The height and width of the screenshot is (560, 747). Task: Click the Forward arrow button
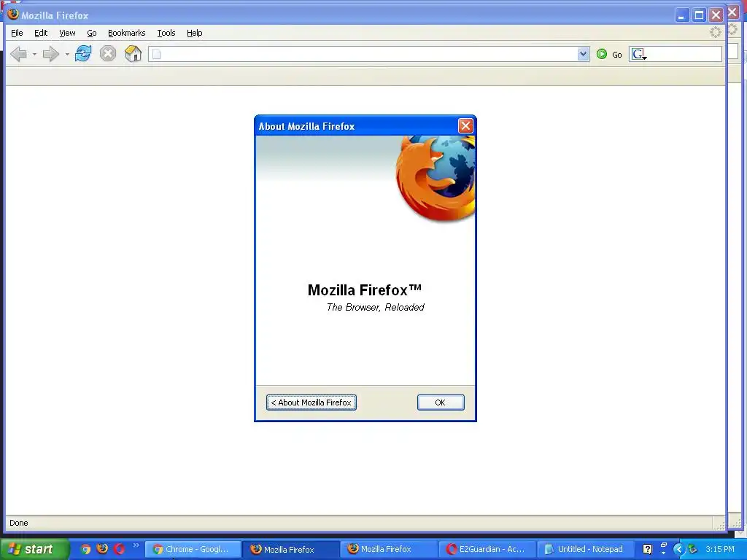(x=51, y=54)
